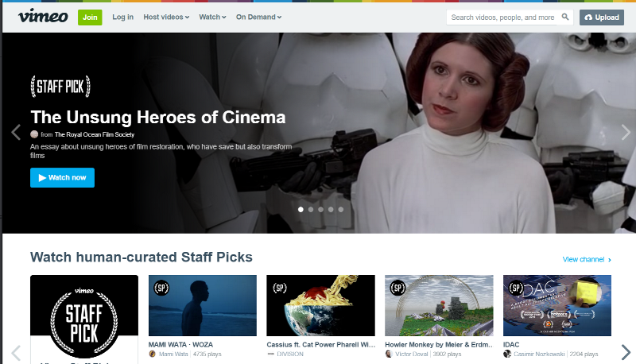Select the second carousel dot
The width and height of the screenshot is (636, 364).
pos(311,210)
